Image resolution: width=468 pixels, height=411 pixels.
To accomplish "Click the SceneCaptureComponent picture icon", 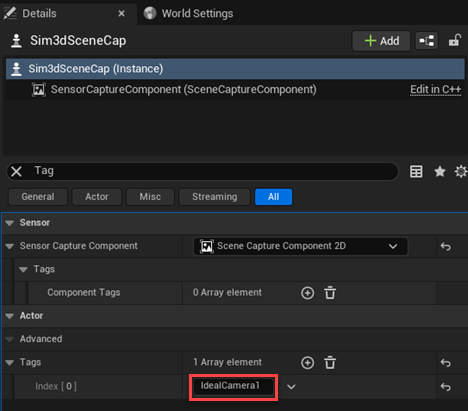I will click(x=38, y=89).
